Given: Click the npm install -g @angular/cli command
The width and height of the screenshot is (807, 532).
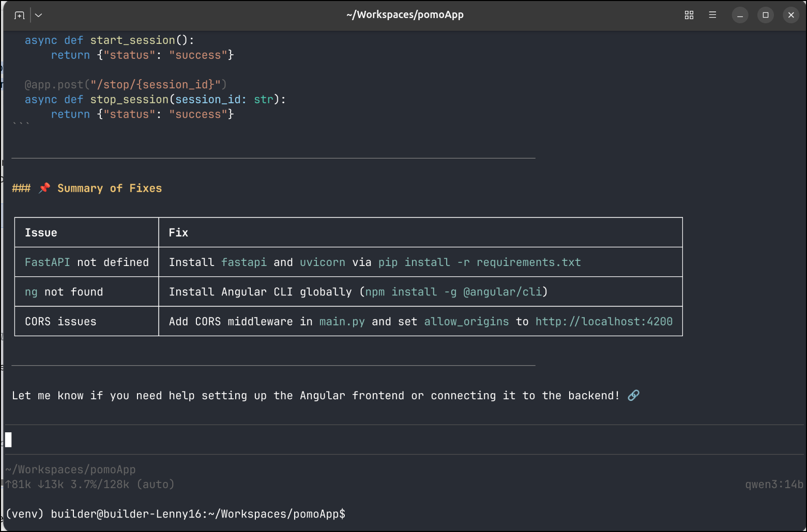Looking at the screenshot, I should (x=453, y=292).
